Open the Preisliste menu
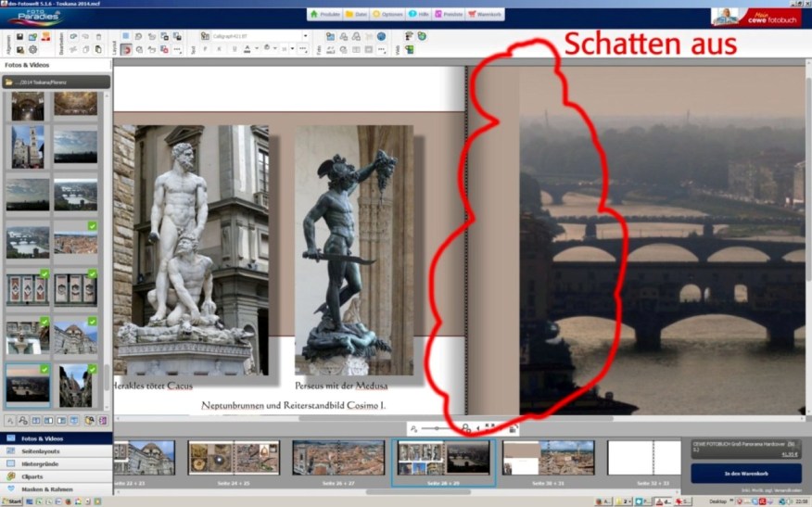The image size is (812, 507). pos(449,14)
